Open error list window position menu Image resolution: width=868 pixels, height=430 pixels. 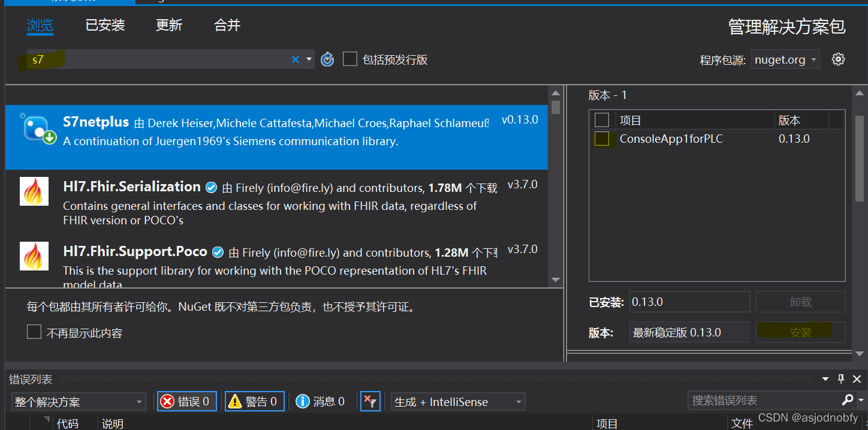(825, 379)
